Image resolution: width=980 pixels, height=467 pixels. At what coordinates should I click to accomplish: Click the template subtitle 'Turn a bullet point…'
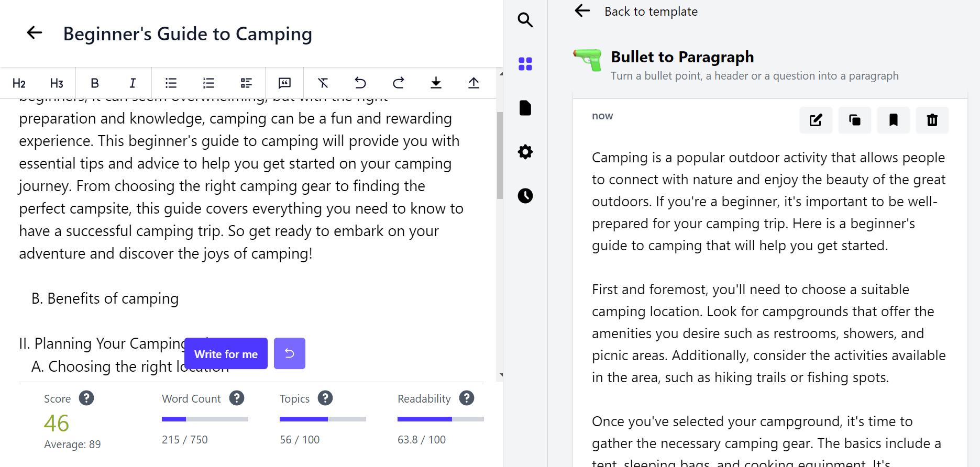pyautogui.click(x=755, y=76)
